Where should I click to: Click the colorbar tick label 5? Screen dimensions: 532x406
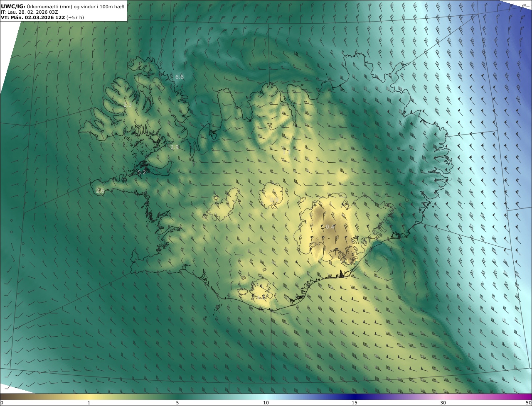click(177, 403)
